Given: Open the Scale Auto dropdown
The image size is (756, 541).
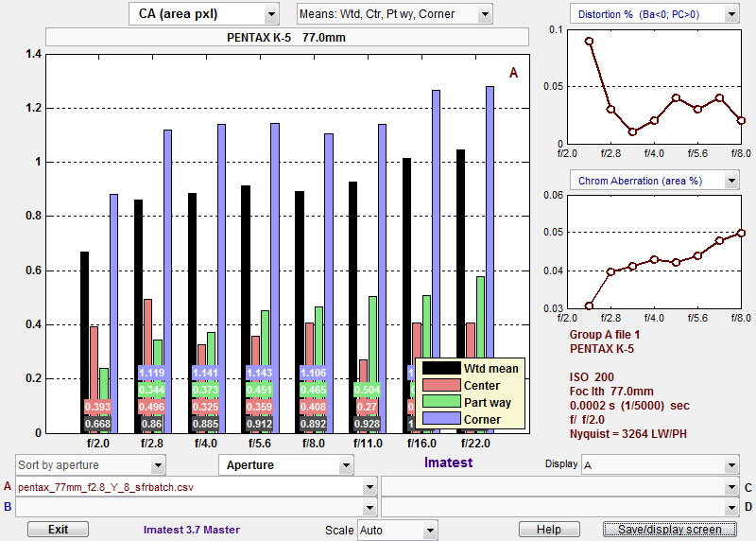Looking at the screenshot, I should [x=397, y=531].
